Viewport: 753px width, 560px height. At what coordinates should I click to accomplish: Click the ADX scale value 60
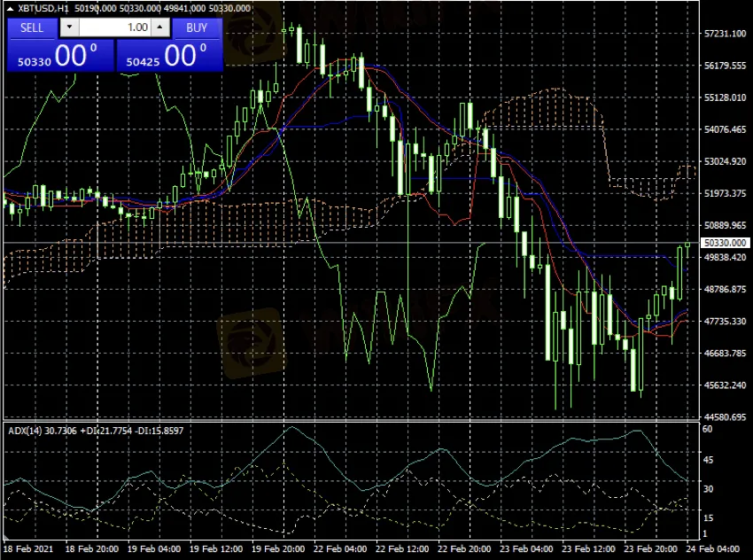click(x=708, y=430)
